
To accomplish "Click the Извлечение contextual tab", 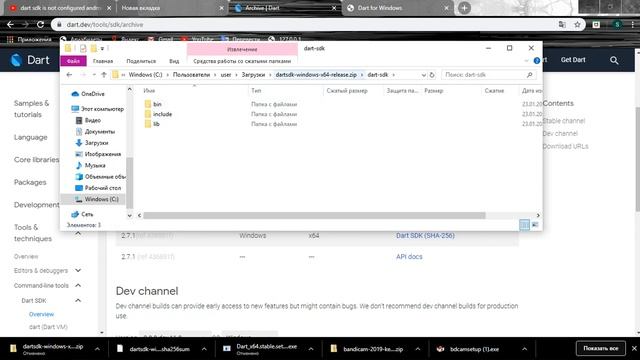I will coord(242,49).
